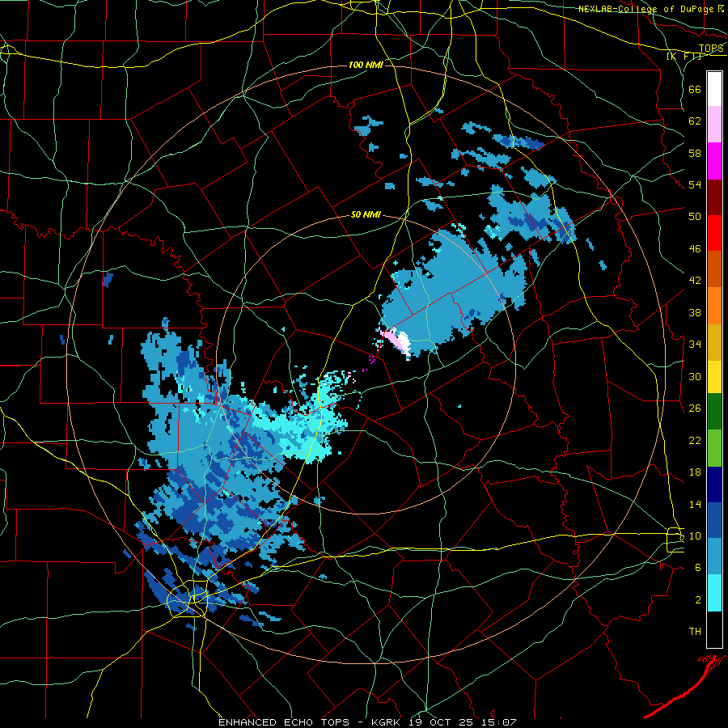Click the 22 value on the scale
The image size is (728, 728).
(695, 440)
